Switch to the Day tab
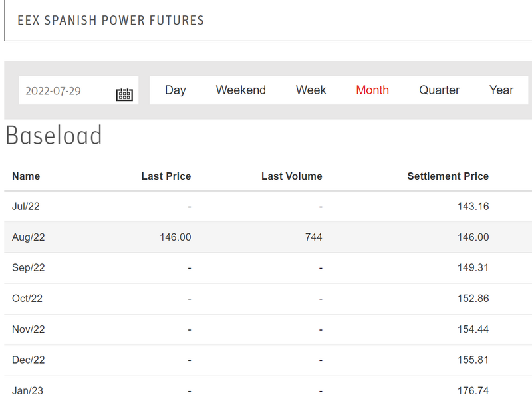Viewport: 532px width, 405px height. pyautogui.click(x=175, y=90)
